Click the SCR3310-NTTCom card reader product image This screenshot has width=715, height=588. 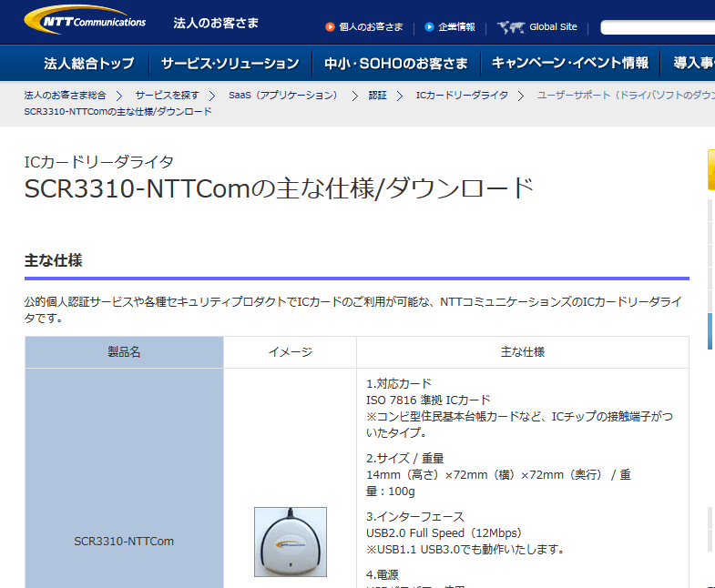pyautogui.click(x=291, y=542)
